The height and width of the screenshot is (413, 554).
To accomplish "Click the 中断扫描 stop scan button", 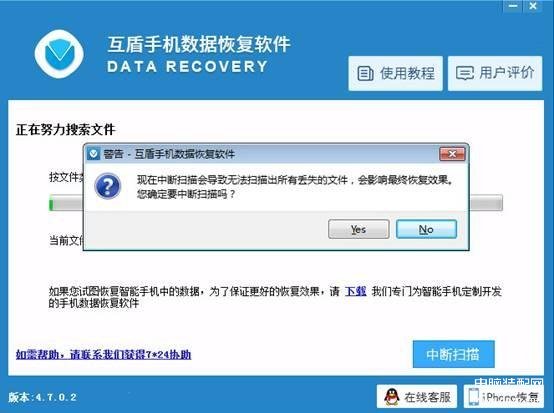I will (454, 354).
